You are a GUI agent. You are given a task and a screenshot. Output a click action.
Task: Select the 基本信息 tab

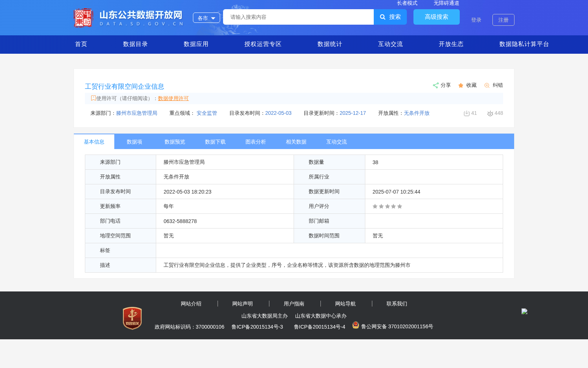click(x=94, y=142)
